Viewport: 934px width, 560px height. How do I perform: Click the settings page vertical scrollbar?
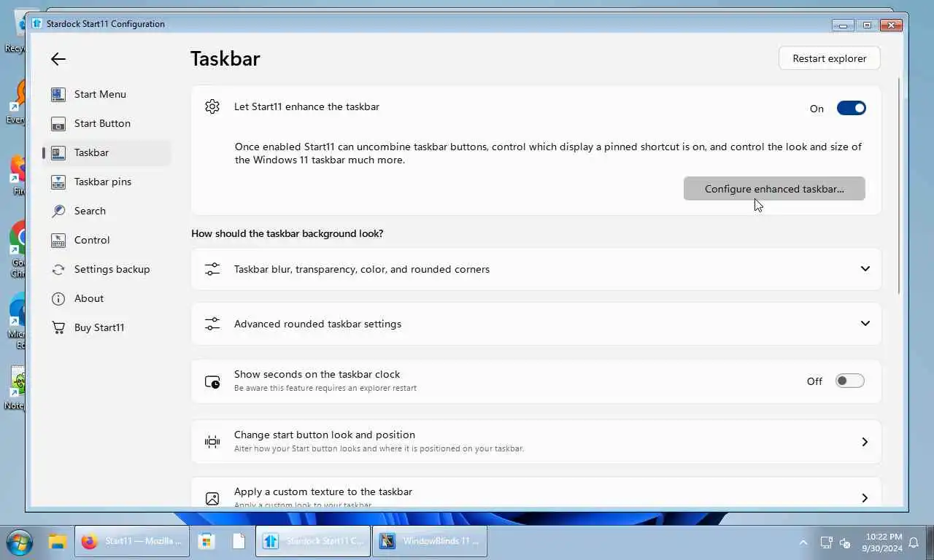click(900, 186)
